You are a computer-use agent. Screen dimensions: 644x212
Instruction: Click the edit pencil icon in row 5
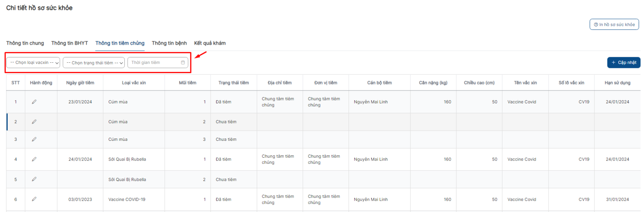[x=34, y=179]
